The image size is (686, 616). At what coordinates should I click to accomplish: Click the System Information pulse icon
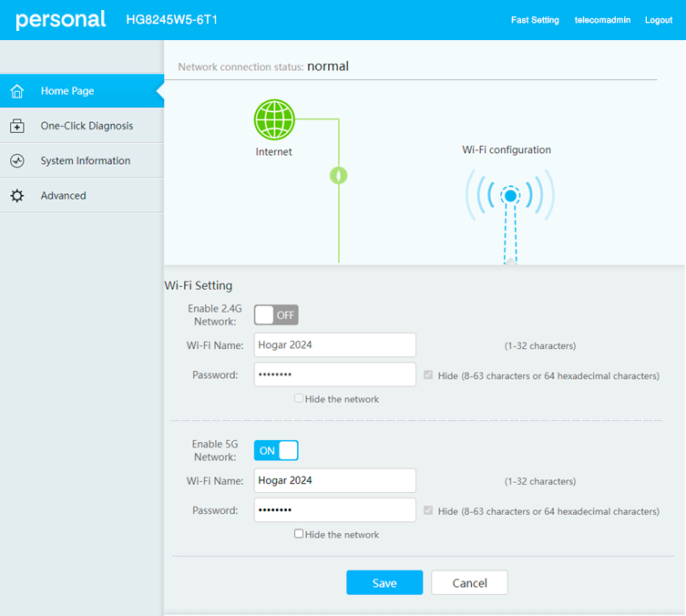(16, 161)
